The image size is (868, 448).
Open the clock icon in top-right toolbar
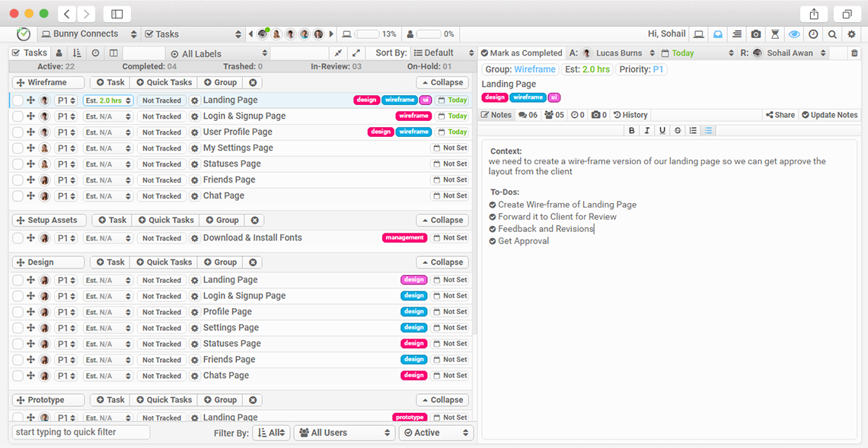(813, 34)
